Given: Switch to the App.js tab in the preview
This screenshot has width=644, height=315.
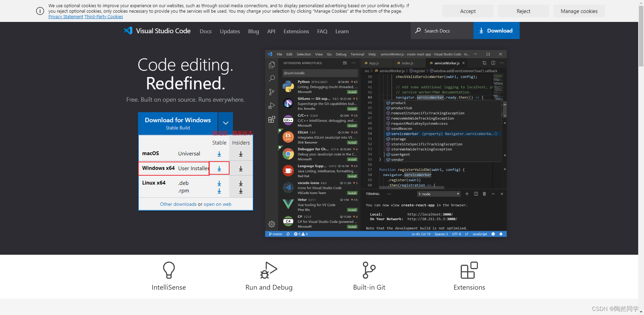Looking at the screenshot, I should [x=374, y=63].
